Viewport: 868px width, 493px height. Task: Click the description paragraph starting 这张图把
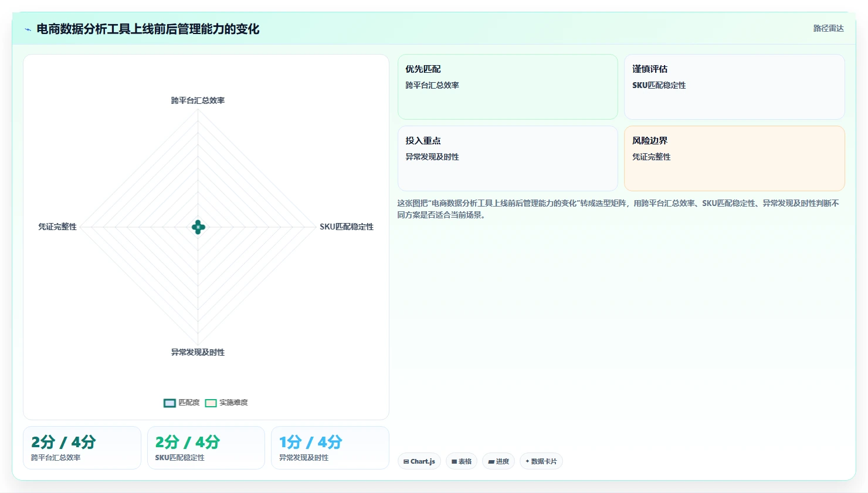click(x=618, y=209)
